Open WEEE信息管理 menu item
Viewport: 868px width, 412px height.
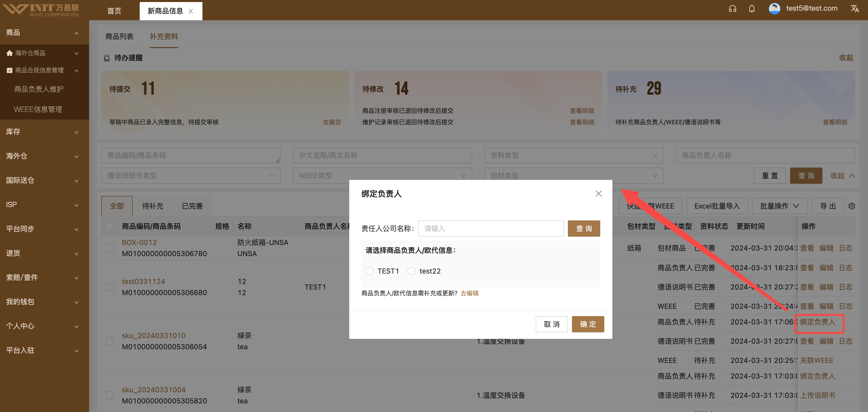38,110
